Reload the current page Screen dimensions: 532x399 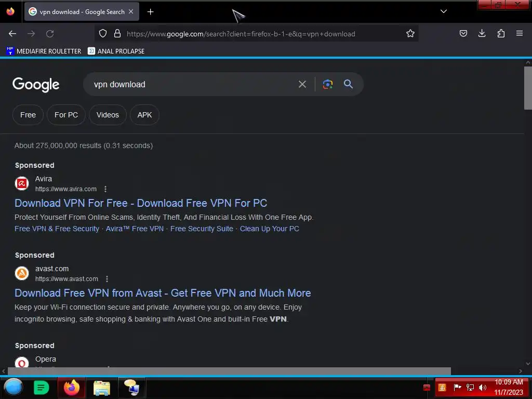(50, 34)
